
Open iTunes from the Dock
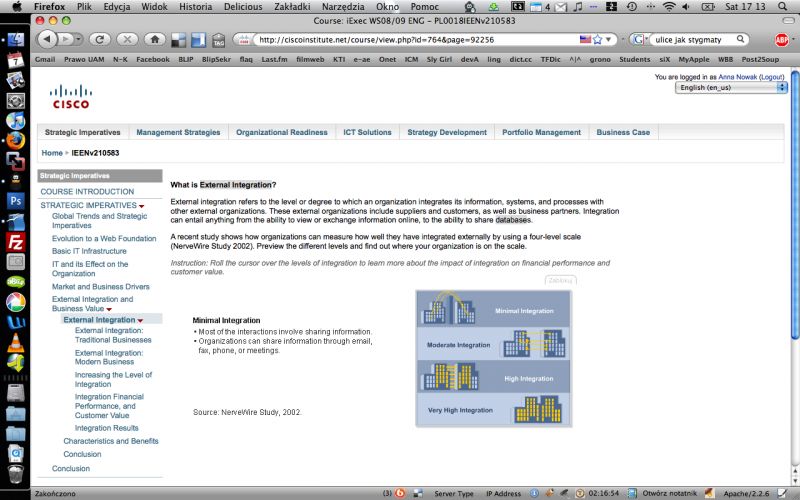(15, 121)
